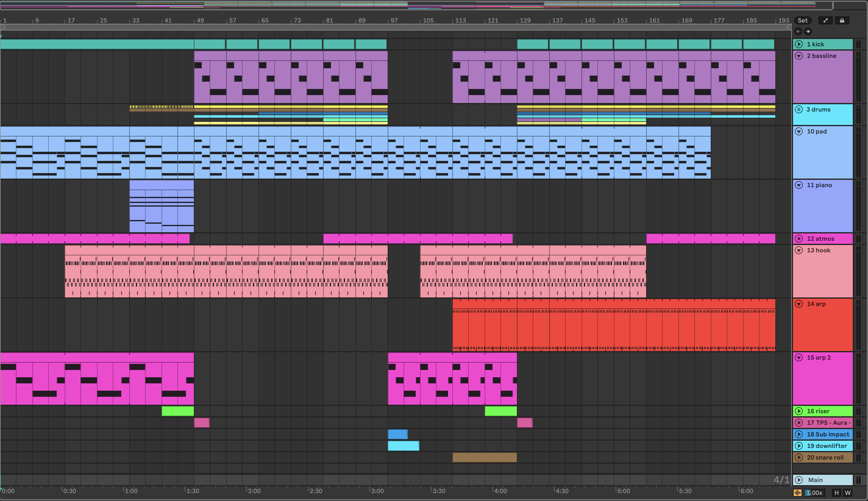The image size is (868, 501).
Task: Select the 18 Sub impact track title
Action: [x=828, y=434]
